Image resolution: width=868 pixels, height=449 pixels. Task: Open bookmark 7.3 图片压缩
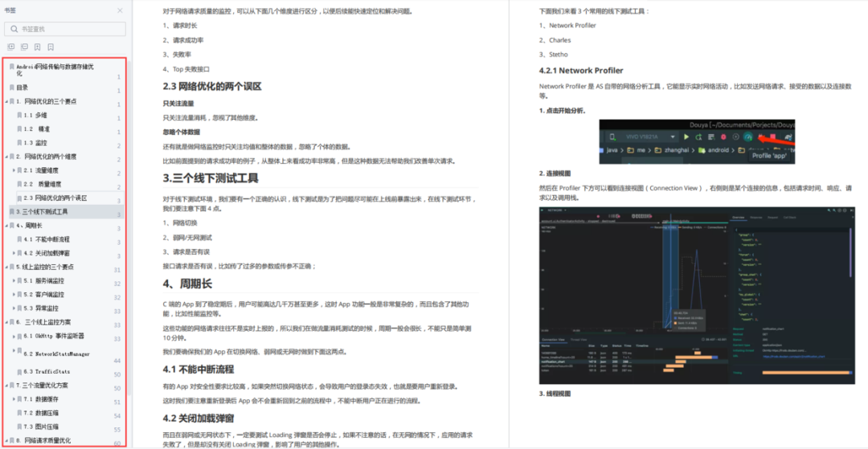(41, 427)
